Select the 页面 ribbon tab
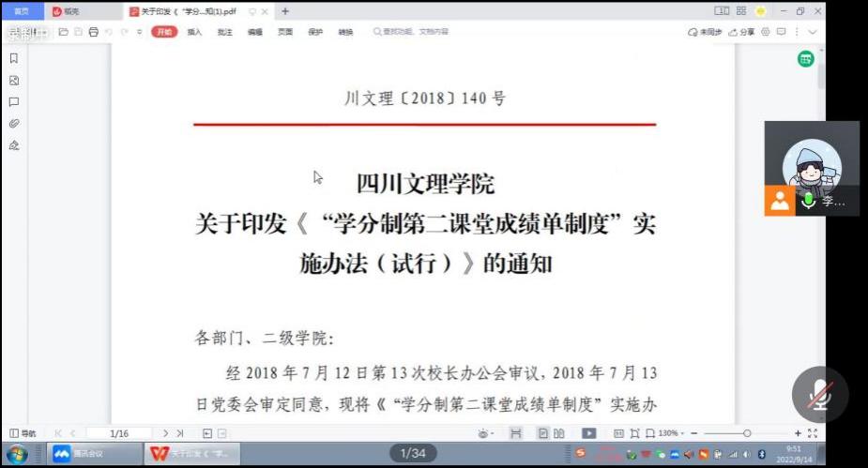Image resolution: width=868 pixels, height=468 pixels. [285, 32]
